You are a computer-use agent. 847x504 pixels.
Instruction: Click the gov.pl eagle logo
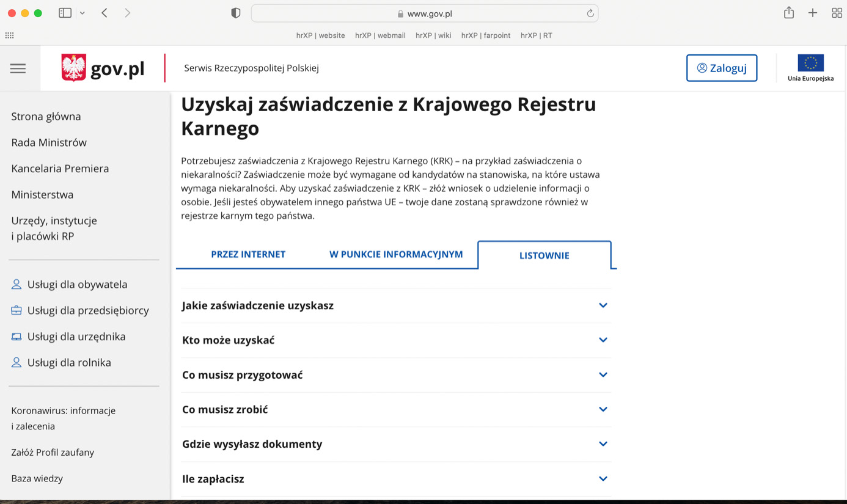[74, 68]
